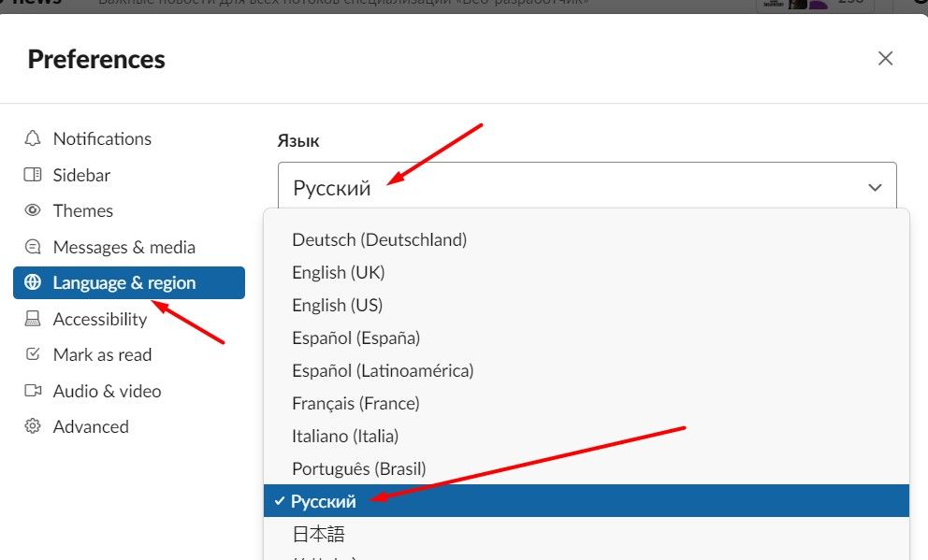Select English (US) language option
Viewport: 928px width, 560px height.
(x=337, y=306)
